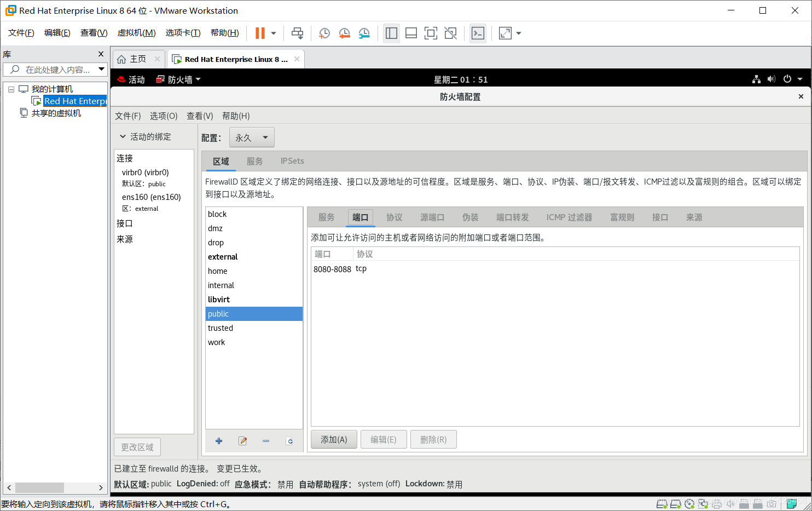Close the library panel

pos(101,54)
